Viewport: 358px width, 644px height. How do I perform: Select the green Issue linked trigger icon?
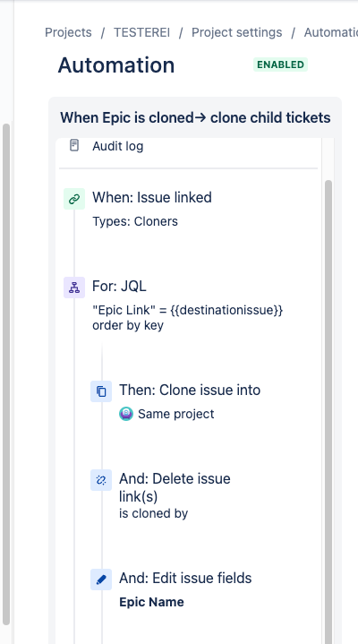(x=74, y=199)
